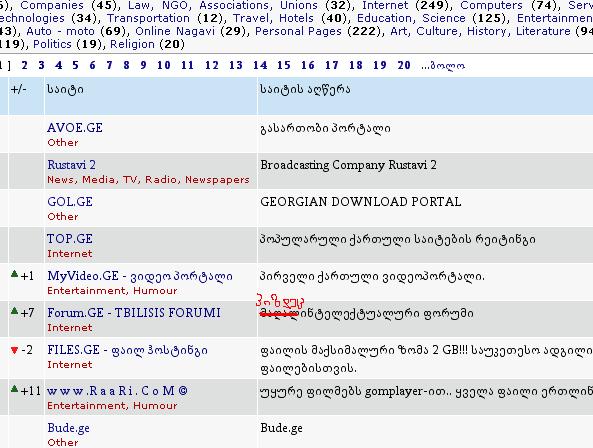Screen dimensions: 593x448
Task: Go to page 6 of results
Action: pyautogui.click(x=92, y=65)
